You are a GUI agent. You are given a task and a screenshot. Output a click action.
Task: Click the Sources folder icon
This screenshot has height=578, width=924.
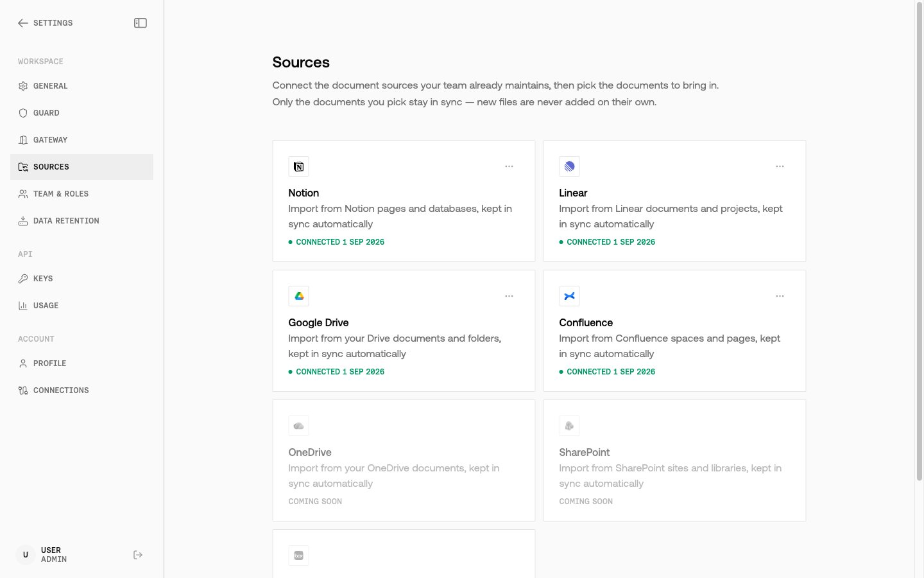[x=23, y=167]
